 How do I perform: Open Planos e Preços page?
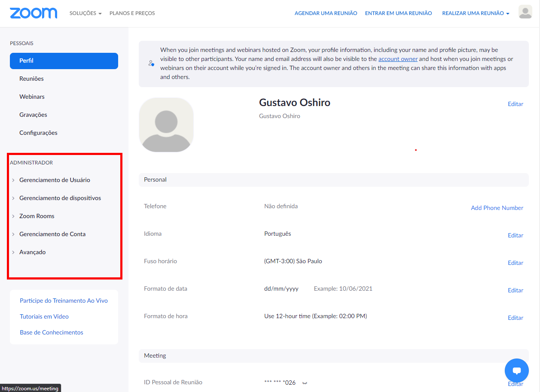coord(132,13)
